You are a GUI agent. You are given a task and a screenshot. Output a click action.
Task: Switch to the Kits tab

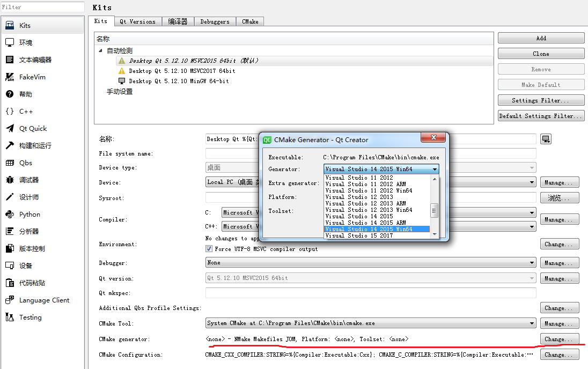pyautogui.click(x=101, y=21)
